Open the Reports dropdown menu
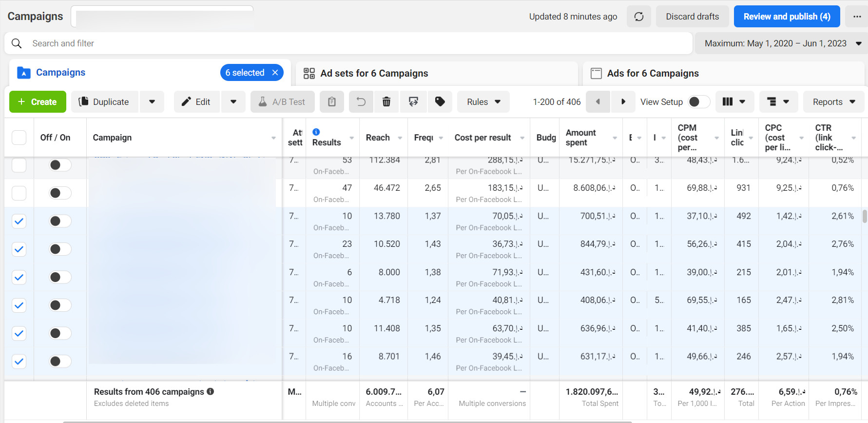868x423 pixels. (x=833, y=101)
